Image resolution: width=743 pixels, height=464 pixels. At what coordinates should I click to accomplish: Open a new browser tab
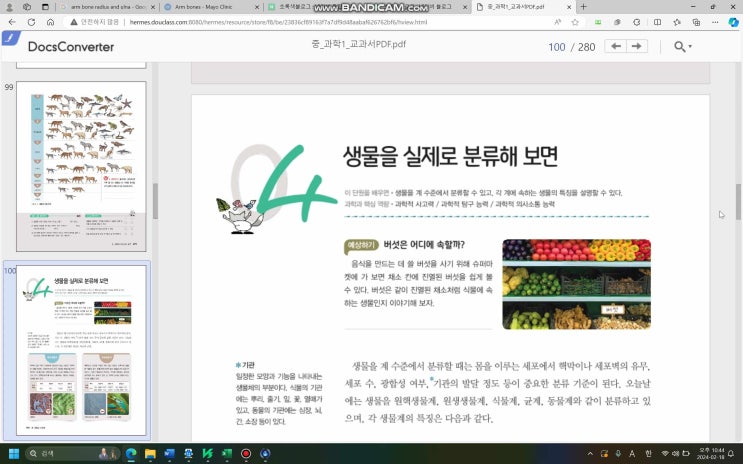584,7
